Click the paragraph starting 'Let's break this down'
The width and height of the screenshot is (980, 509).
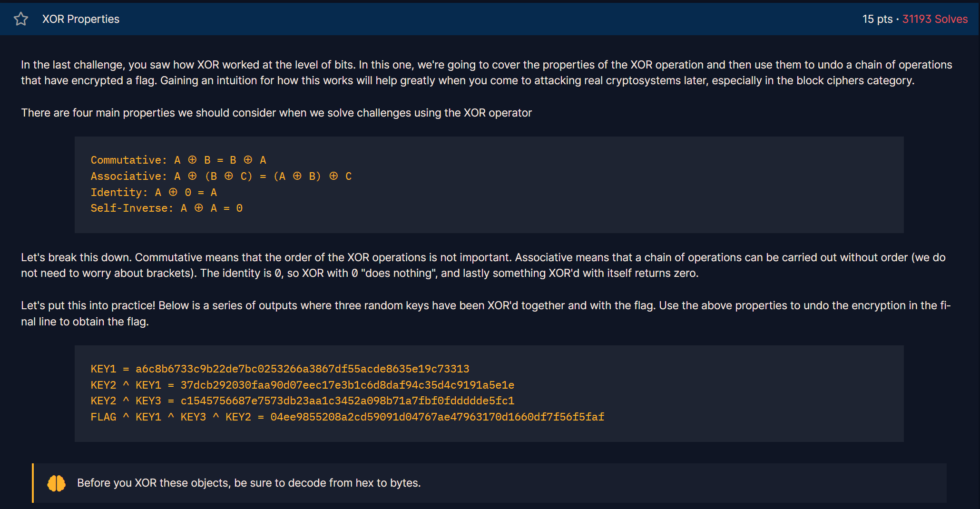coord(483,265)
